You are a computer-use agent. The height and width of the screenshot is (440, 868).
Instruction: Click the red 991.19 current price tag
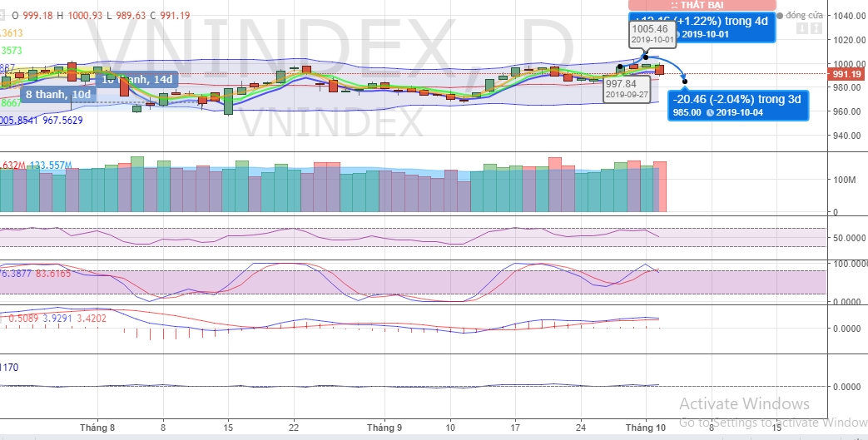pyautogui.click(x=846, y=74)
